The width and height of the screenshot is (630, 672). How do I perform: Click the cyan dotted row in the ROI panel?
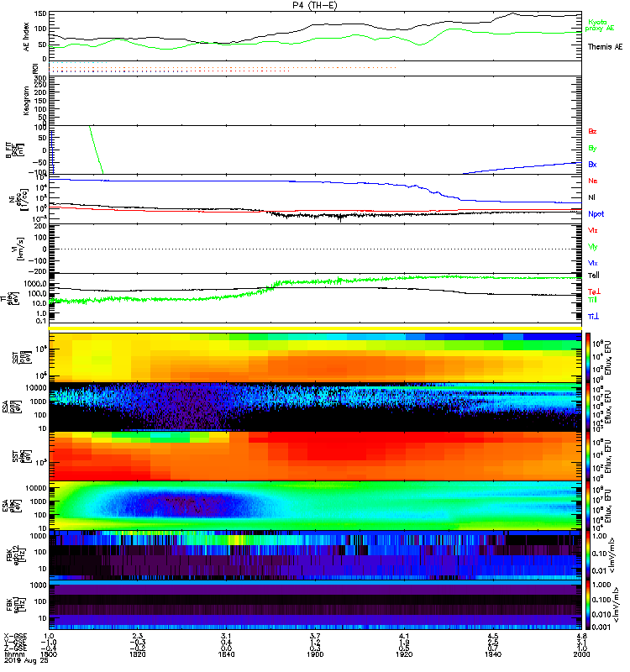coord(78,63)
